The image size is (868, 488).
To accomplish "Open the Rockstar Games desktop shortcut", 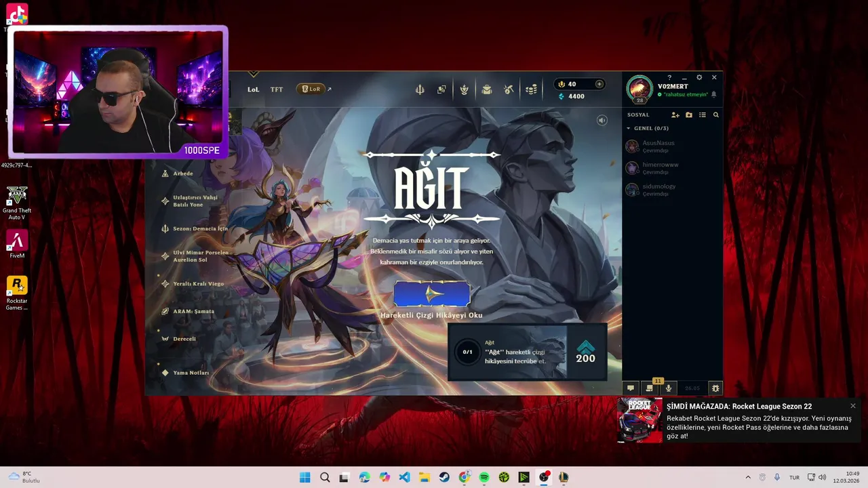I will pyautogui.click(x=17, y=293).
